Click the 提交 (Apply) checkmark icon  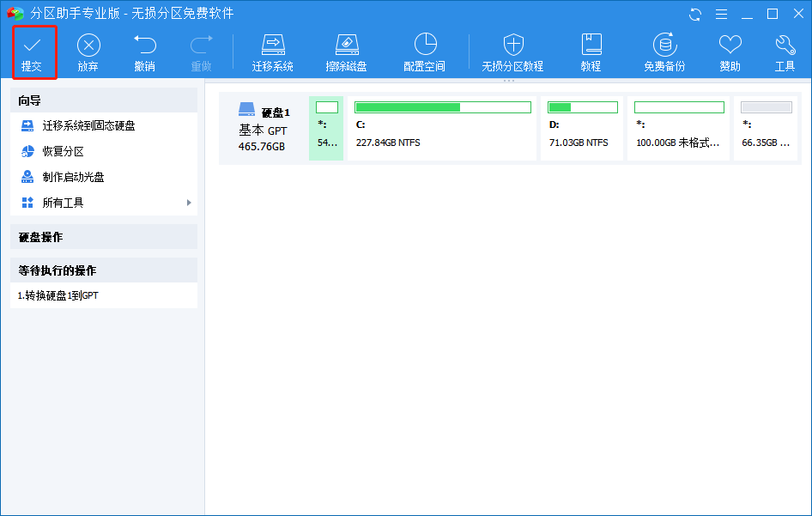[32, 46]
